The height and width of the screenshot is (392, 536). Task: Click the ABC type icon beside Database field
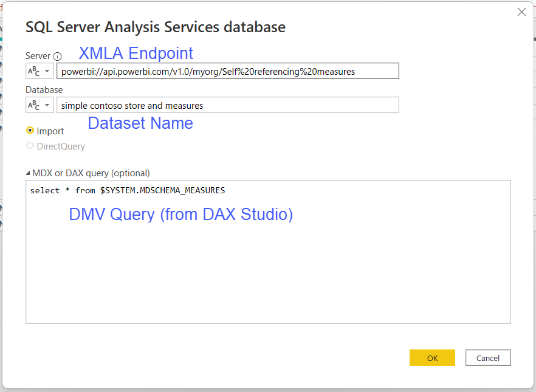34,105
